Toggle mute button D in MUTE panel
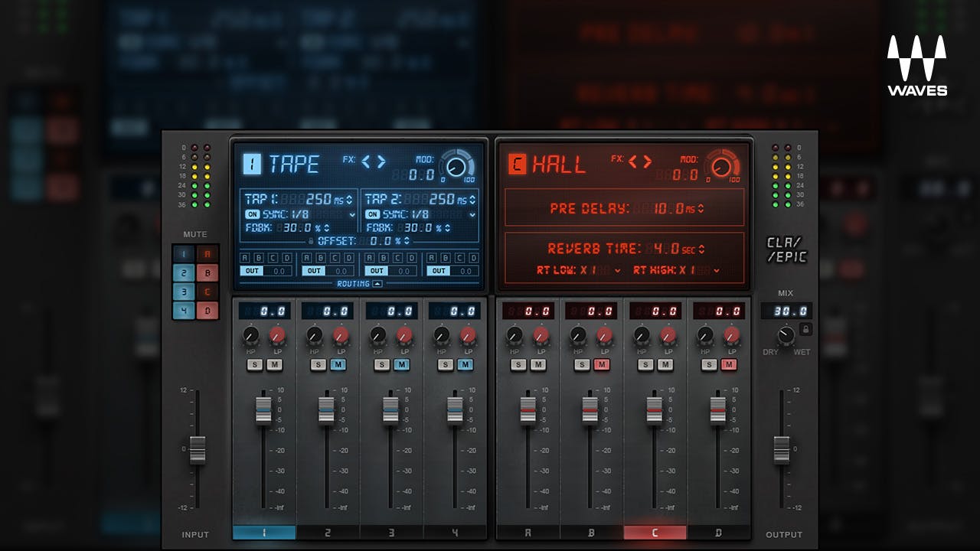This screenshot has height=551, width=980. pos(207,310)
